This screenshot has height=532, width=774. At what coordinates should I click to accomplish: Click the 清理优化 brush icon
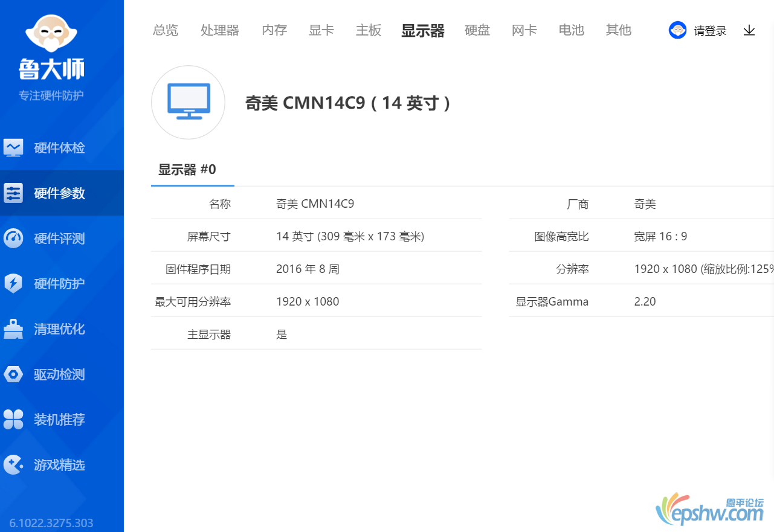pos(13,329)
